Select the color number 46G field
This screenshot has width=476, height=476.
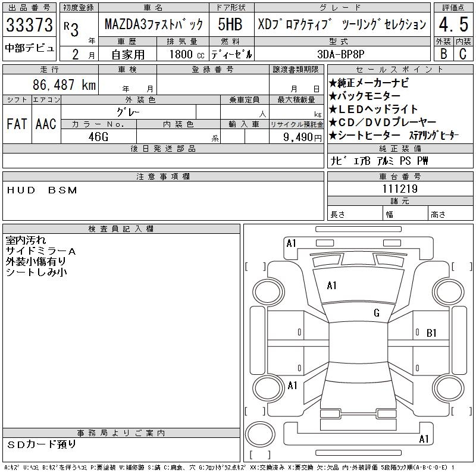pos(98,136)
